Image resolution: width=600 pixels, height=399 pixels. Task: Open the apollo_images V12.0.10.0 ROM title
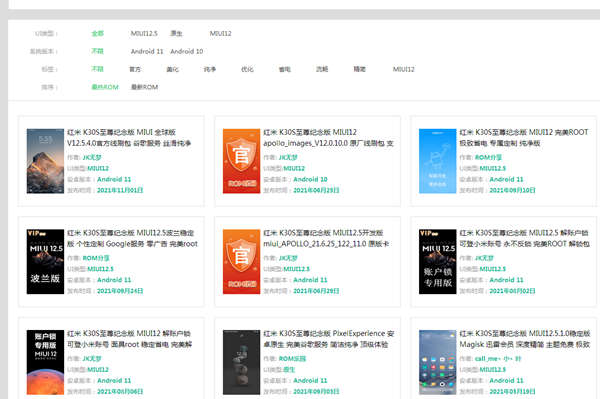(x=328, y=138)
